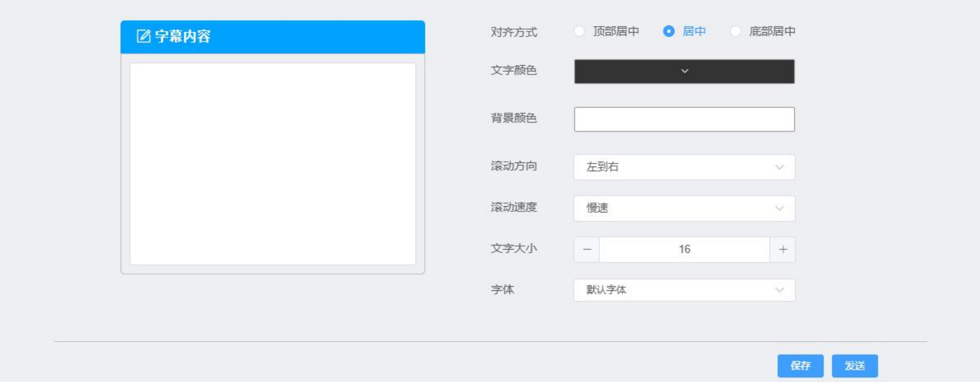Click the 文字大小 value field showing 16
This screenshot has width=980, height=382.
point(684,250)
